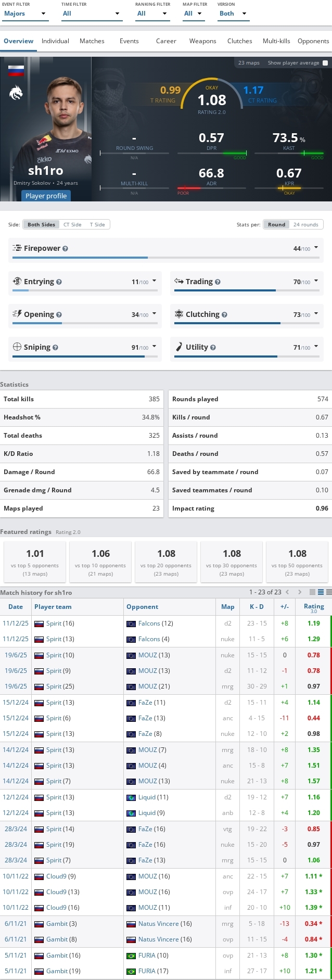Click FURIA Brazil flag in inf row
Viewport: 332px width, 980px height.
131,971
